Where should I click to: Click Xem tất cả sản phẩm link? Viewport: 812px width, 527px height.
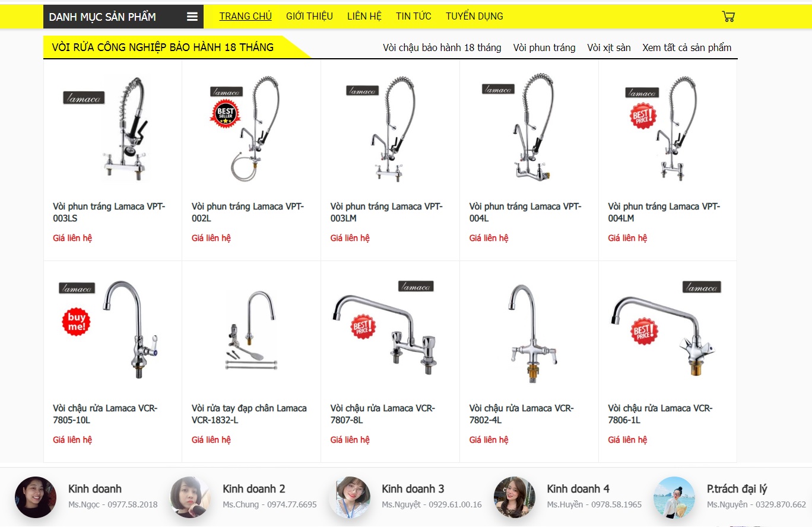pos(687,47)
